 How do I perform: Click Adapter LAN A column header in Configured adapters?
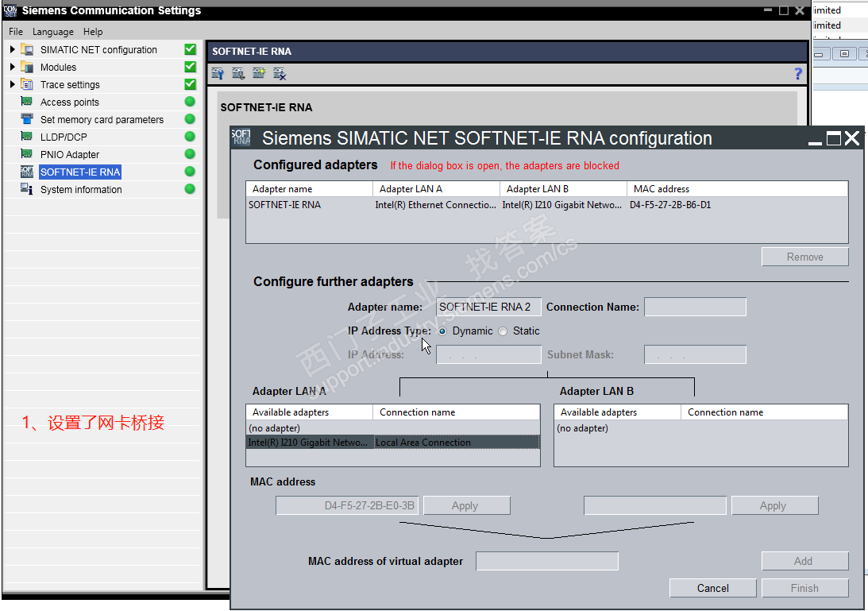click(436, 189)
